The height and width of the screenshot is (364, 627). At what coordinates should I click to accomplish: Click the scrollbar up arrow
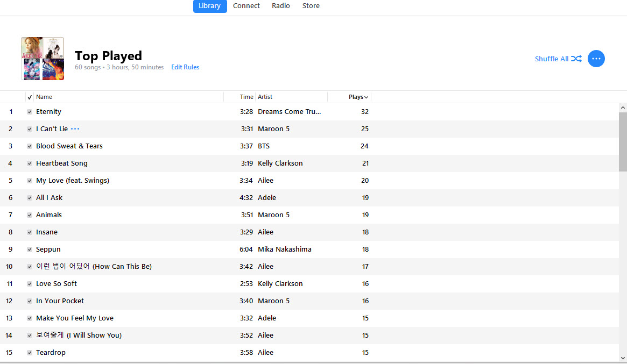point(623,108)
